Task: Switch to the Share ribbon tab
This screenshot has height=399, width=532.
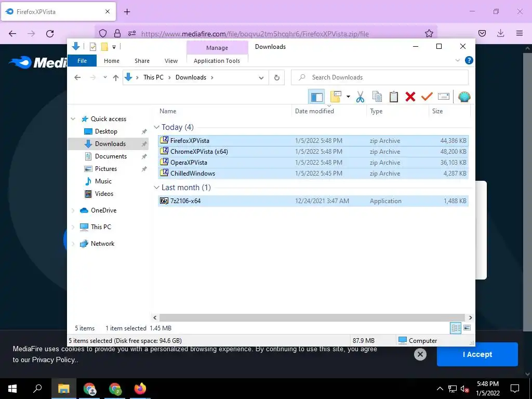Action: coord(142,61)
